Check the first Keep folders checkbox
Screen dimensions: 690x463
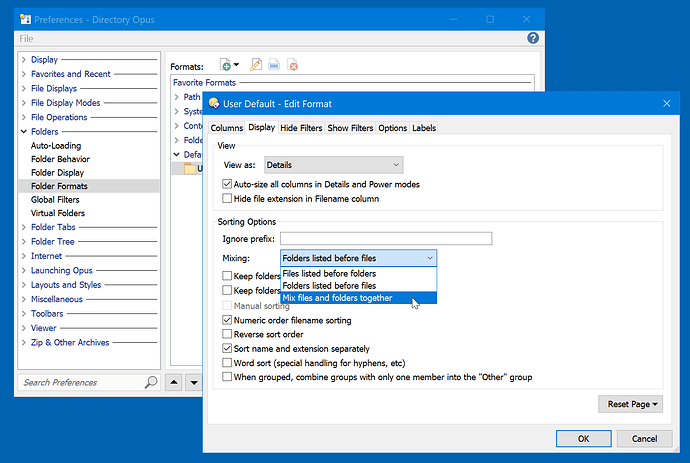pos(227,276)
